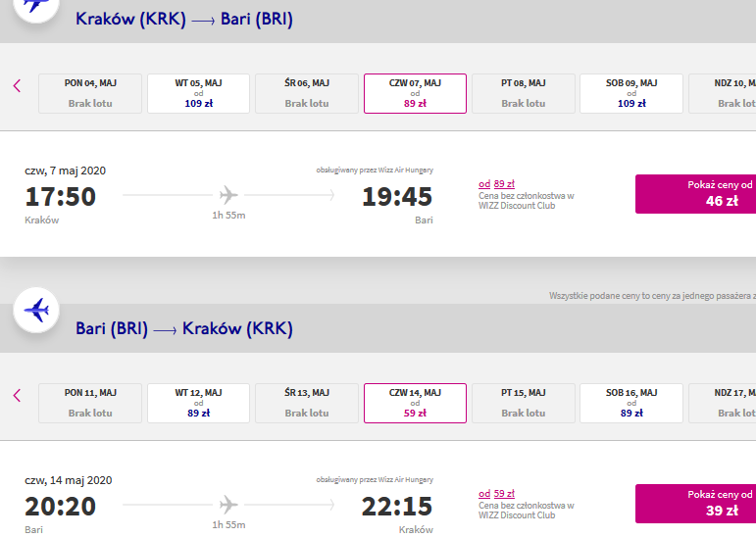Go to previous return dates with the left arrow
Screen dimensions: 756x538
tap(17, 396)
